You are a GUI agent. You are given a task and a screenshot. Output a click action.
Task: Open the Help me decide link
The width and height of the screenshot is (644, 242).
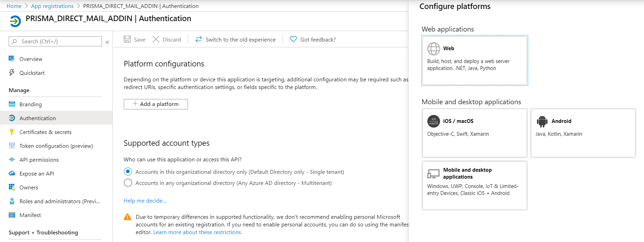[x=145, y=201]
